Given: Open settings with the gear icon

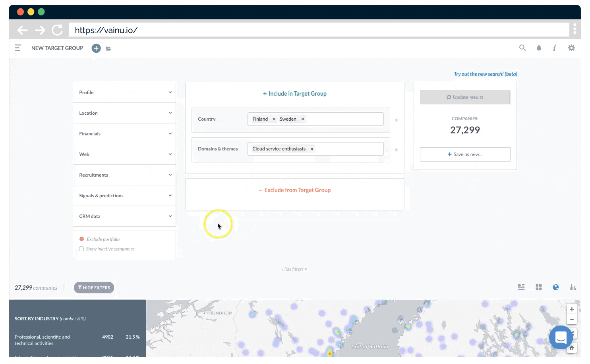Looking at the screenshot, I should 571,48.
